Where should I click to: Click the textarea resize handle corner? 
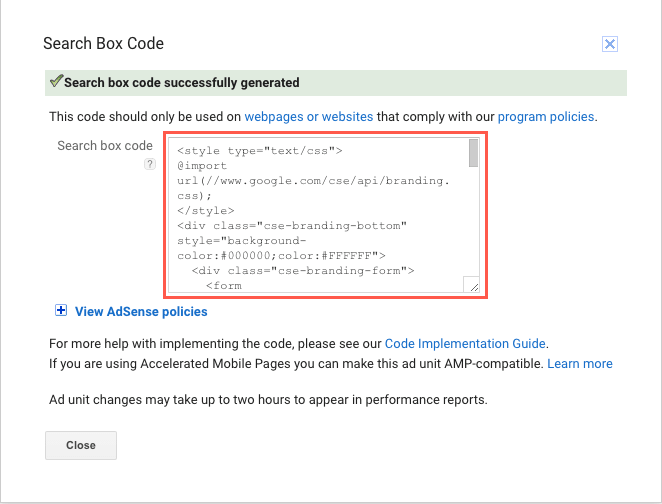coord(473,286)
